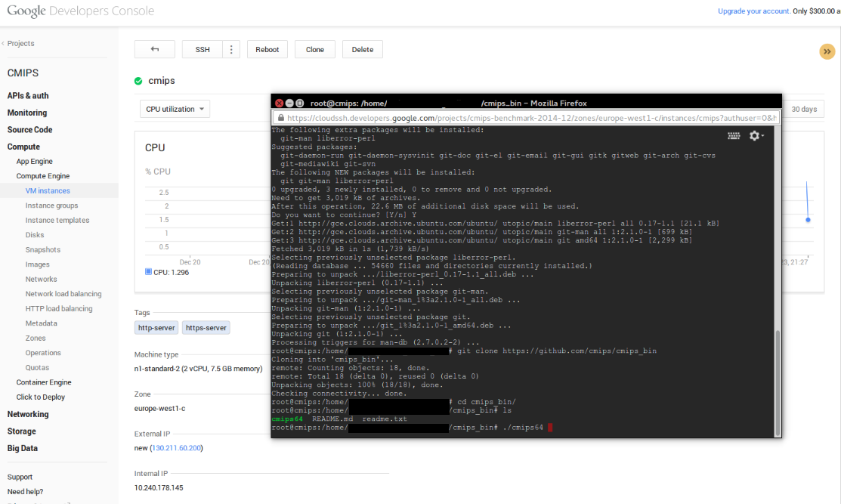Open the CMIPS project heading

point(23,73)
